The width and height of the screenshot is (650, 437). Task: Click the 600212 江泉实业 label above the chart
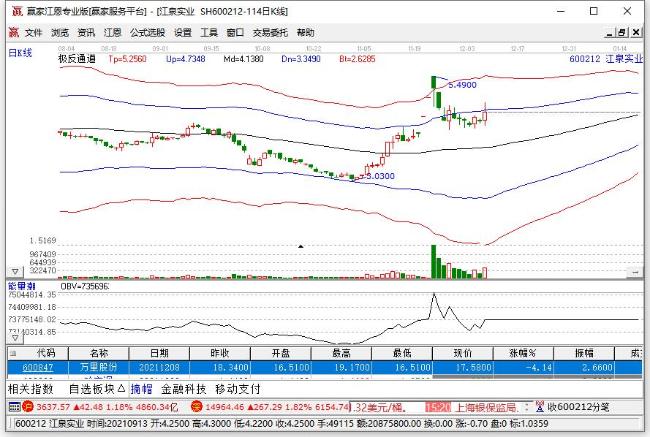coord(606,59)
